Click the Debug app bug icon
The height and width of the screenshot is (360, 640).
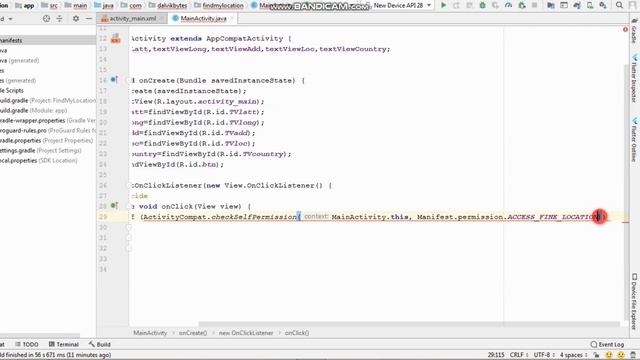[482, 5]
